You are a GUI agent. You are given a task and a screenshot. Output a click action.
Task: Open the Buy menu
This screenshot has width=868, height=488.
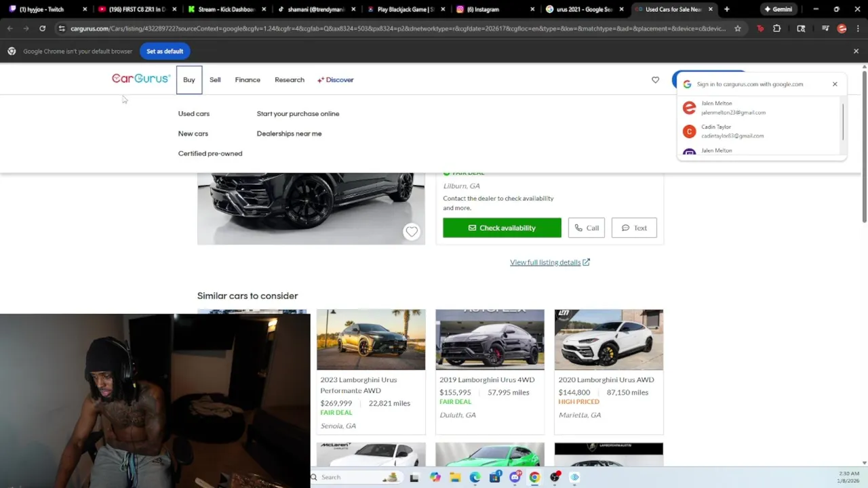point(189,80)
